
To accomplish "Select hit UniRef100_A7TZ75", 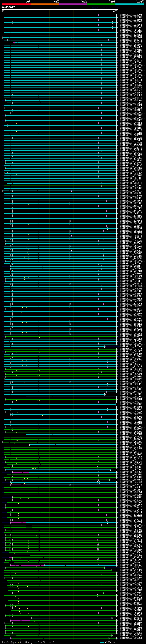I will coord(131,349).
